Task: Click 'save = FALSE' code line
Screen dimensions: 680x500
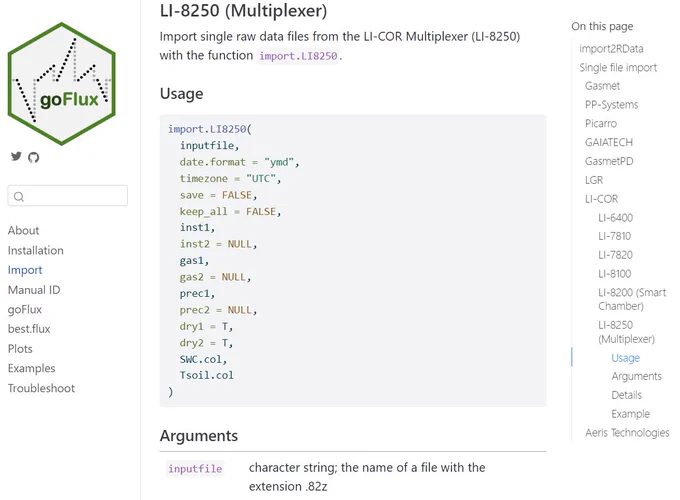Action: click(218, 195)
